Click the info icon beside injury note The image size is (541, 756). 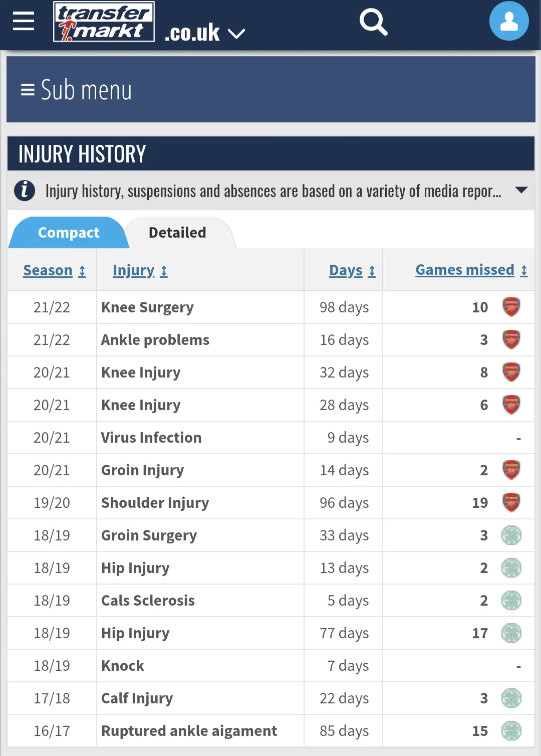tap(25, 191)
